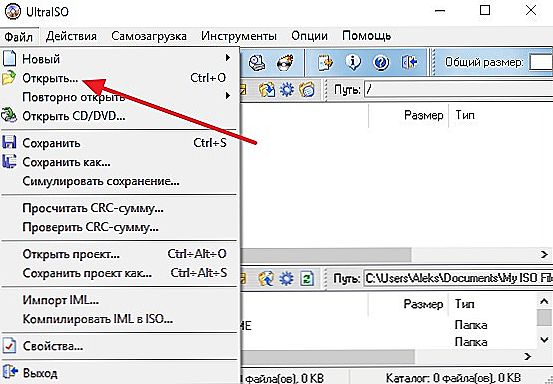The width and height of the screenshot is (553, 384).
Task: Open the info icon in the top toolbar
Action: (x=353, y=63)
